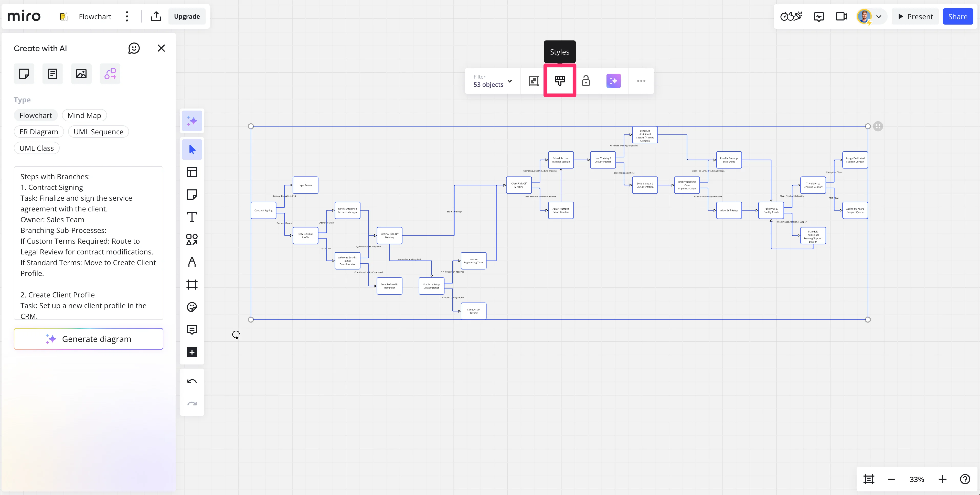Lock the selected objects

[586, 81]
